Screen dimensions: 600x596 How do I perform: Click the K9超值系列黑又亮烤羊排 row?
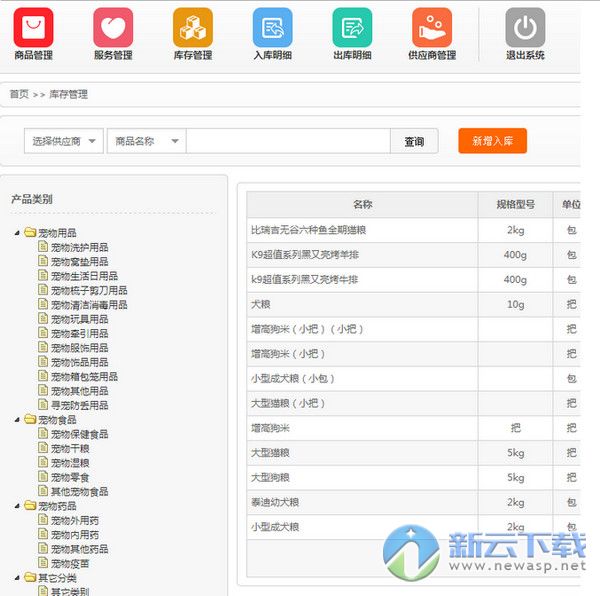[414, 255]
